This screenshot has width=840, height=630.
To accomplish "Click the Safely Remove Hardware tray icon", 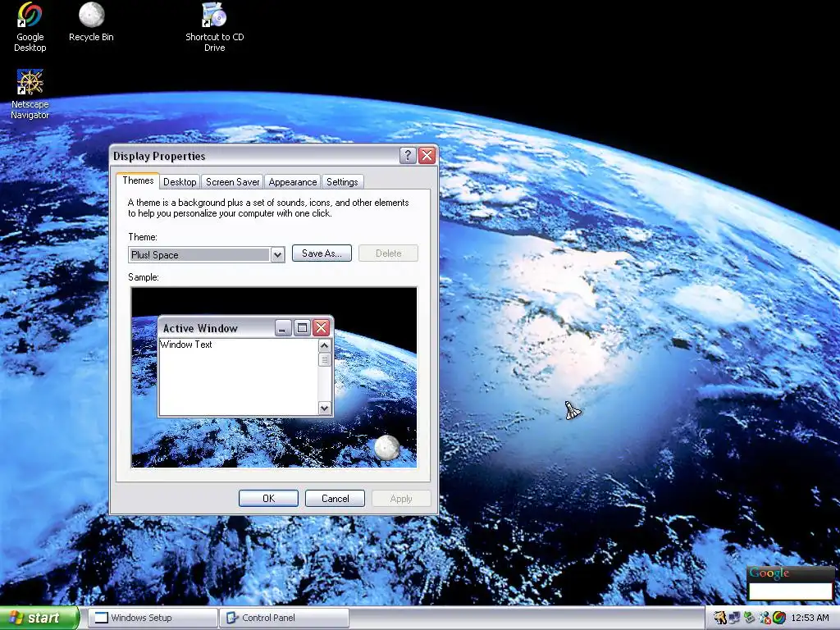I will (749, 619).
